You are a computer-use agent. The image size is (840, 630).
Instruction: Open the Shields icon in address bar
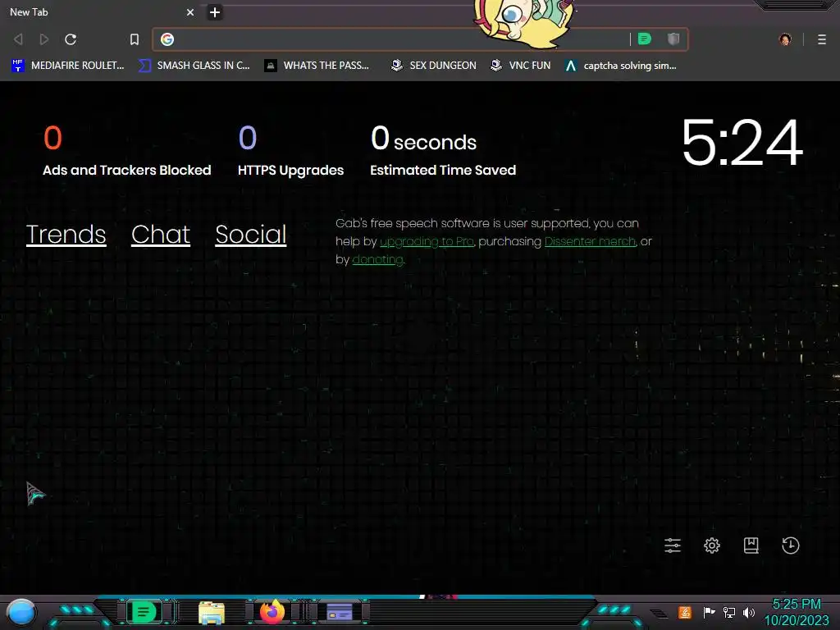(x=673, y=39)
